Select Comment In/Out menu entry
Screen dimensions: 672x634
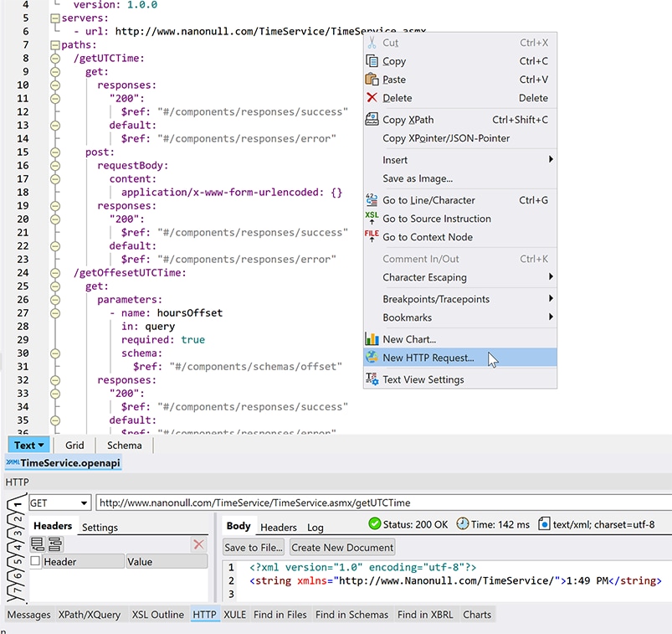(460, 259)
